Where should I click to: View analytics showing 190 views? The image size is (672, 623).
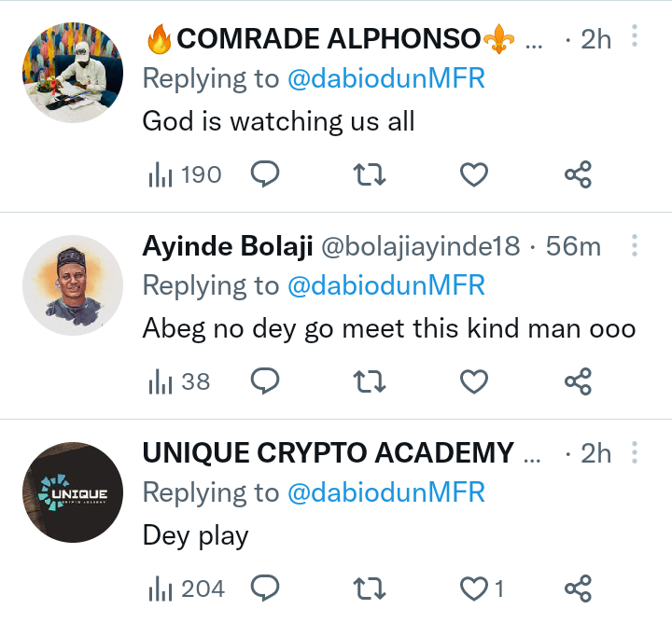pos(185,174)
